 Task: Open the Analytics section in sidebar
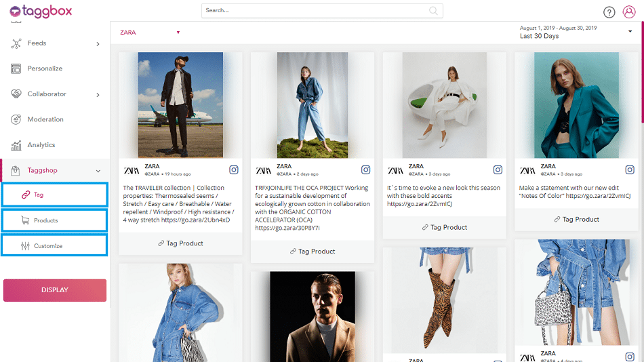coord(41,145)
